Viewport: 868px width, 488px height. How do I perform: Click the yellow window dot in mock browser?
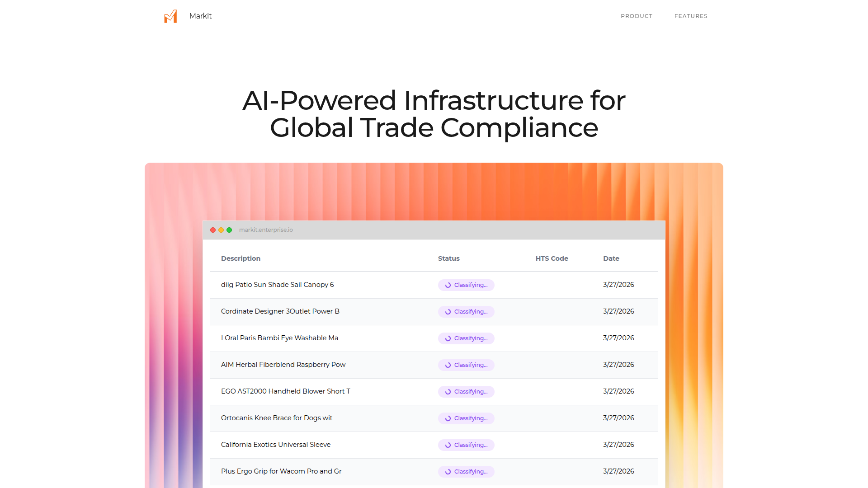pyautogui.click(x=221, y=230)
